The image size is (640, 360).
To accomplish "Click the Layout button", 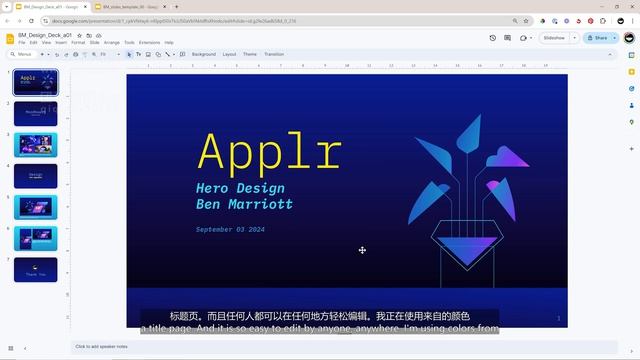I will click(229, 54).
